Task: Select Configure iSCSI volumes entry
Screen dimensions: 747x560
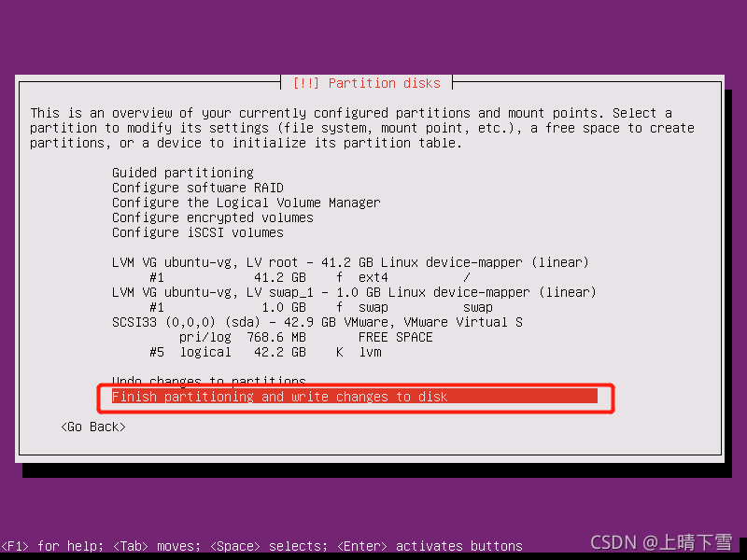Action: pyautogui.click(x=198, y=232)
